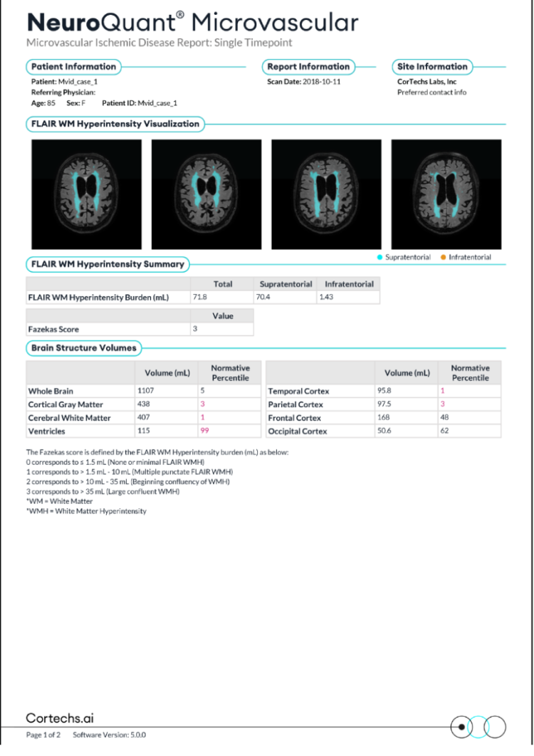Image resolution: width=534 pixels, height=756 pixels.
Task: Select the Site Information section header
Action: point(432,66)
